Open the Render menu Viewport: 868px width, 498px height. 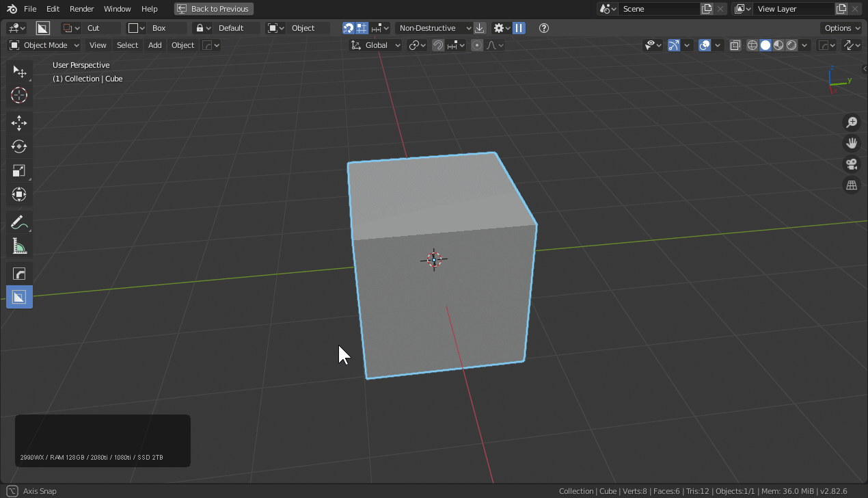82,9
